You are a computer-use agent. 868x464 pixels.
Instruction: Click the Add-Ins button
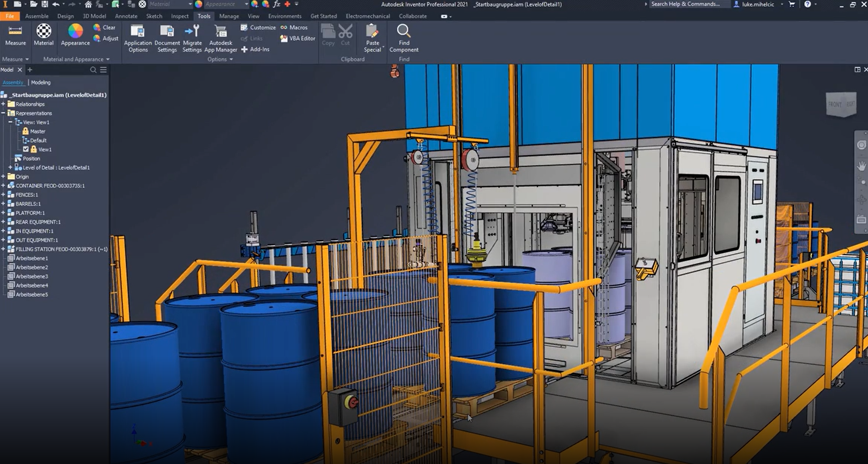tap(255, 49)
